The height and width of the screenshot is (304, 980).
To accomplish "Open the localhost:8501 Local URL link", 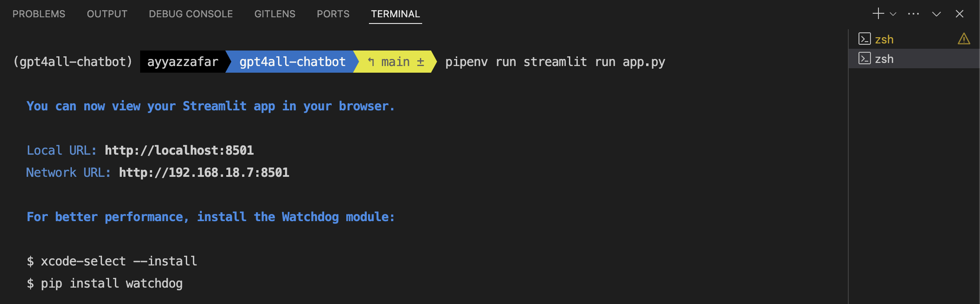I will [179, 151].
